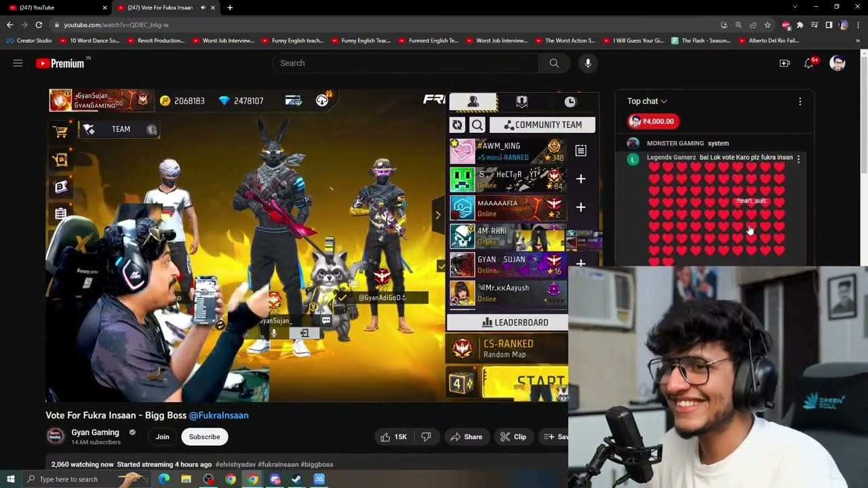Click the in-game recent clock tab

(570, 102)
